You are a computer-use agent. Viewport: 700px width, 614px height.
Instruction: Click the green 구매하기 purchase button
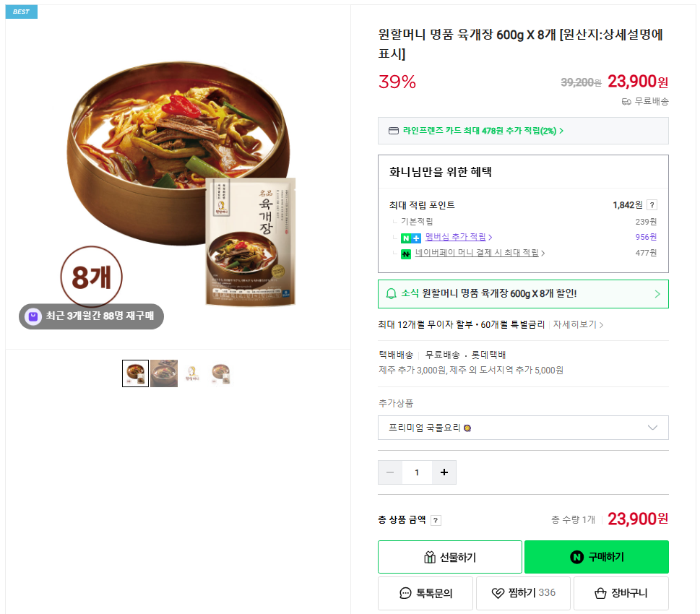point(597,556)
